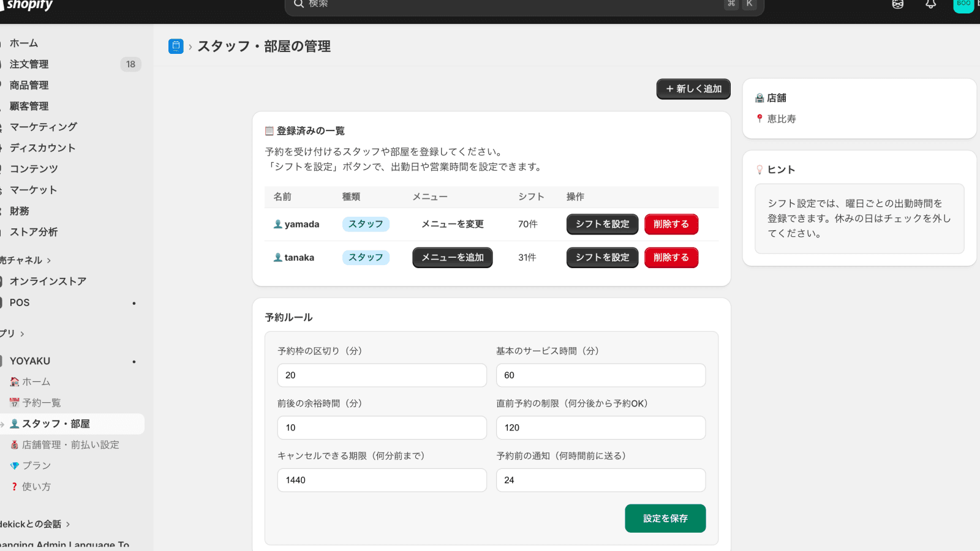The height and width of the screenshot is (551, 980).
Task: Focus the Shopify search bar
Action: pyautogui.click(x=524, y=5)
